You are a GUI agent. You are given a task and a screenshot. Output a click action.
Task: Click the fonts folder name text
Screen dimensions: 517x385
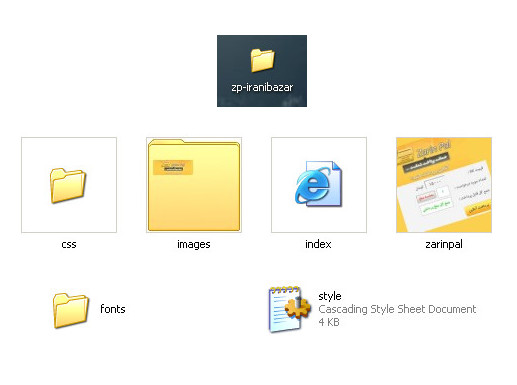pos(113,309)
